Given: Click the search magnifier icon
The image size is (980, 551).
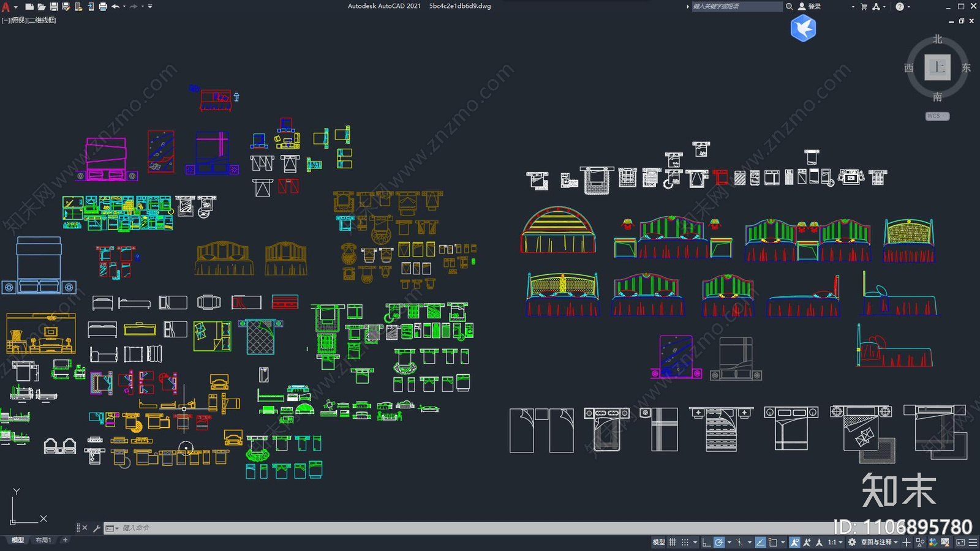Looking at the screenshot, I should [x=790, y=6].
